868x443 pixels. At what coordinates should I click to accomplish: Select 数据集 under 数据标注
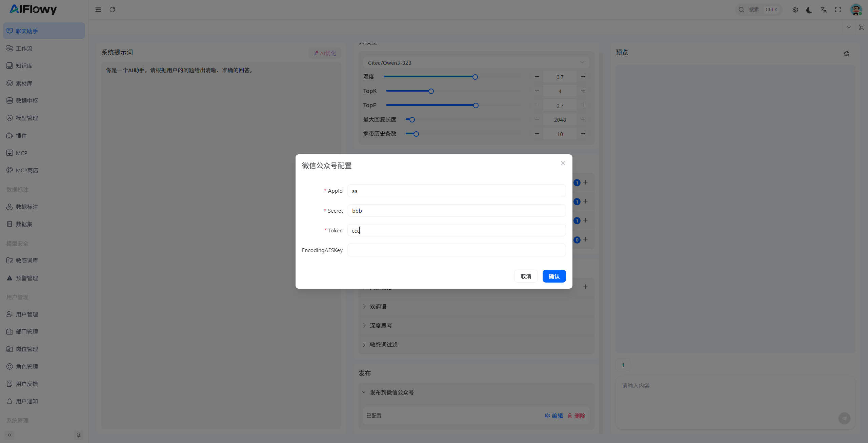tap(24, 224)
